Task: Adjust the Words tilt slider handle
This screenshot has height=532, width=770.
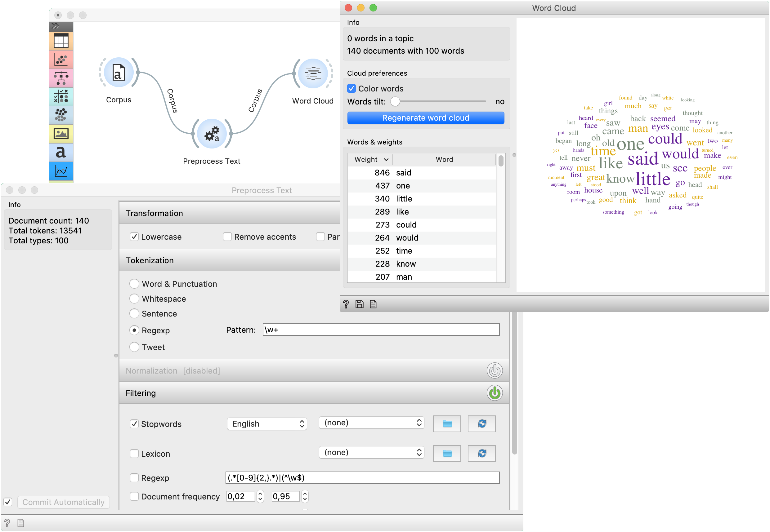Action: click(x=395, y=101)
